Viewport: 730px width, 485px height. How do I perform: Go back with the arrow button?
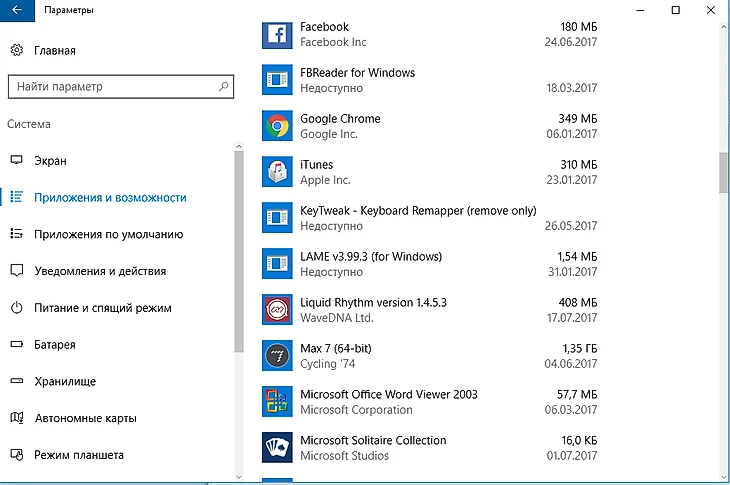coord(17,10)
